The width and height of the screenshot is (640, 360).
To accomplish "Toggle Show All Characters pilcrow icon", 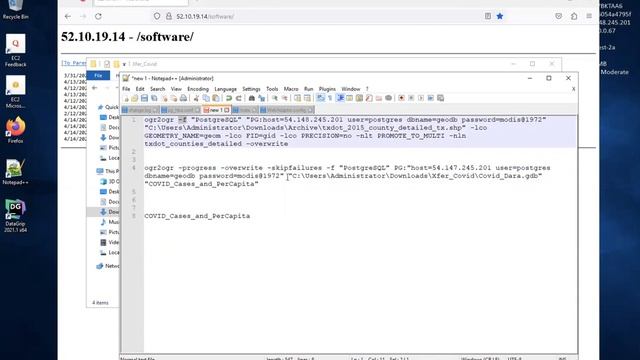I will pyautogui.click(x=330, y=98).
